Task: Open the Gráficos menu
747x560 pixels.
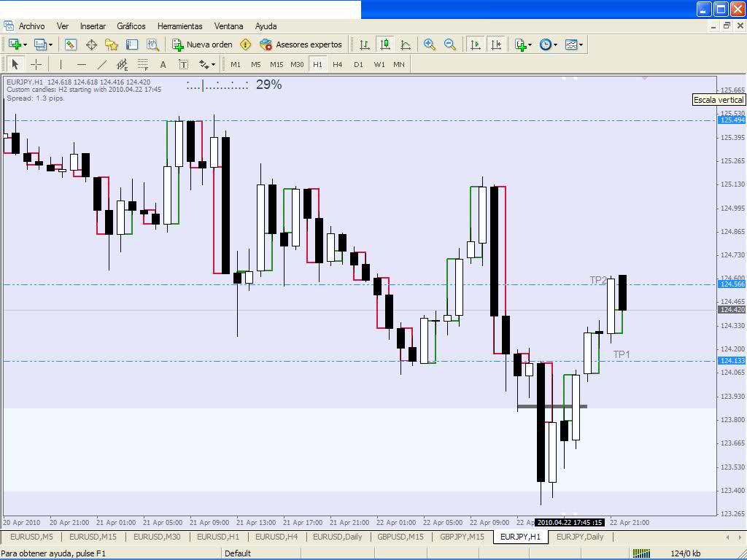Action: pyautogui.click(x=131, y=26)
